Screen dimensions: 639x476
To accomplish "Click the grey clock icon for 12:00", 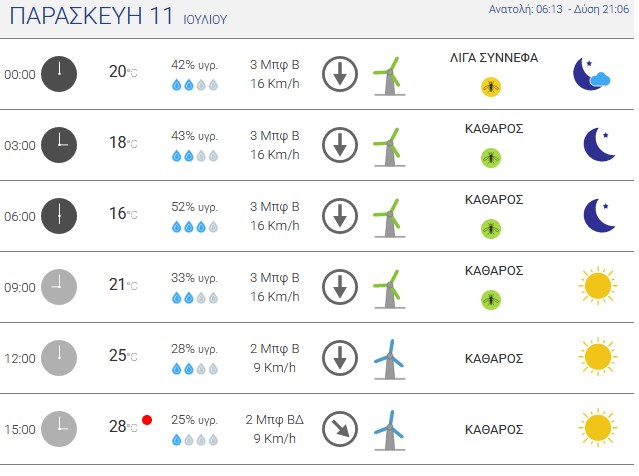I will pos(59,358).
